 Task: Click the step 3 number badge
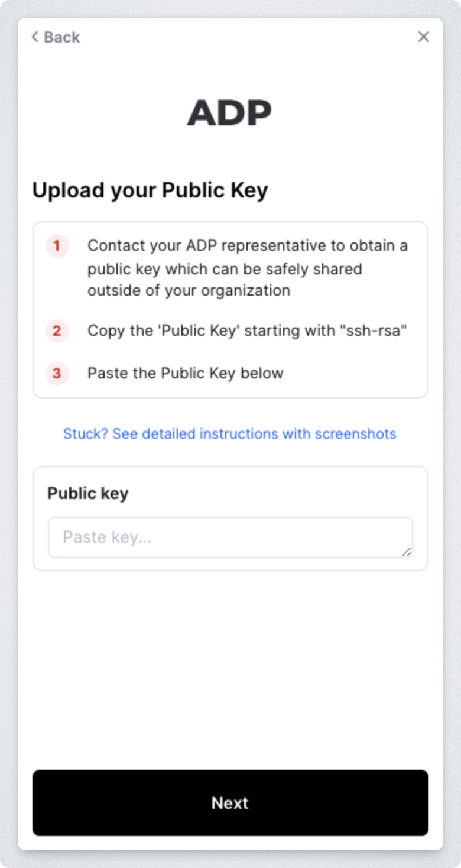pyautogui.click(x=57, y=374)
